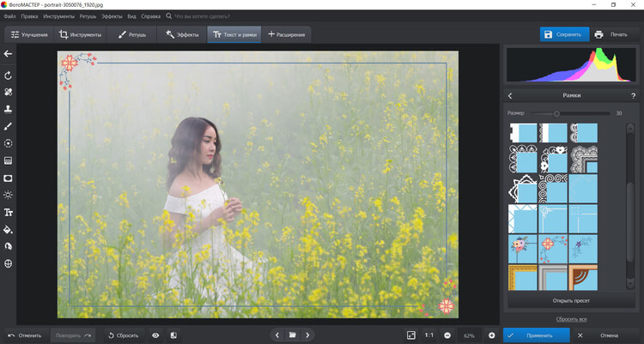
Task: Click the rotate icon in left sidebar
Action: 9,75
